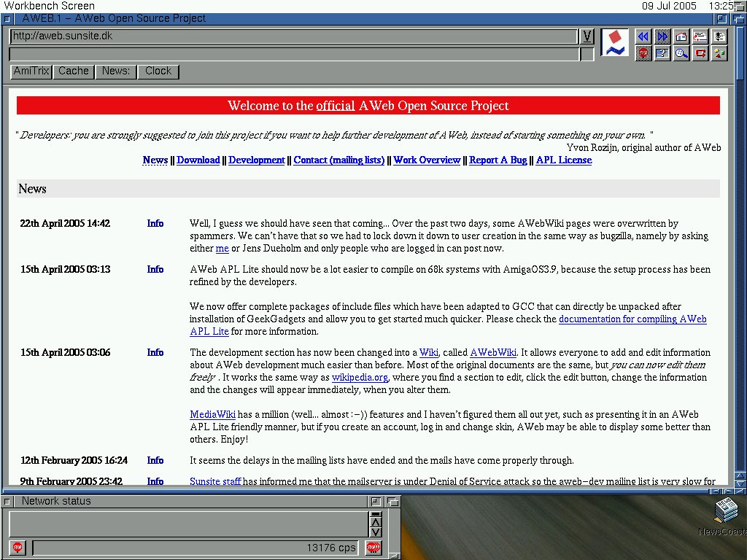Open Info link for 15th April 03:06 entry
This screenshot has width=747, height=560.
tap(155, 352)
